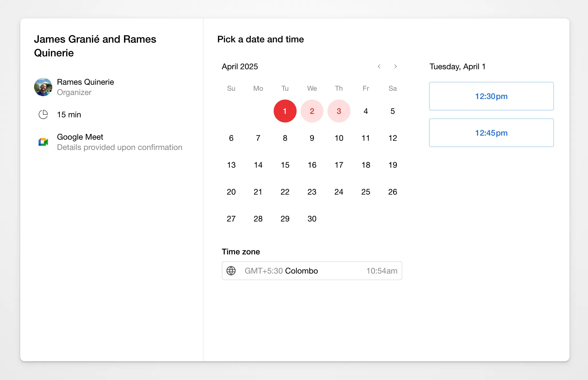Go to next month with right chevron
The height and width of the screenshot is (380, 588).
pyautogui.click(x=395, y=66)
